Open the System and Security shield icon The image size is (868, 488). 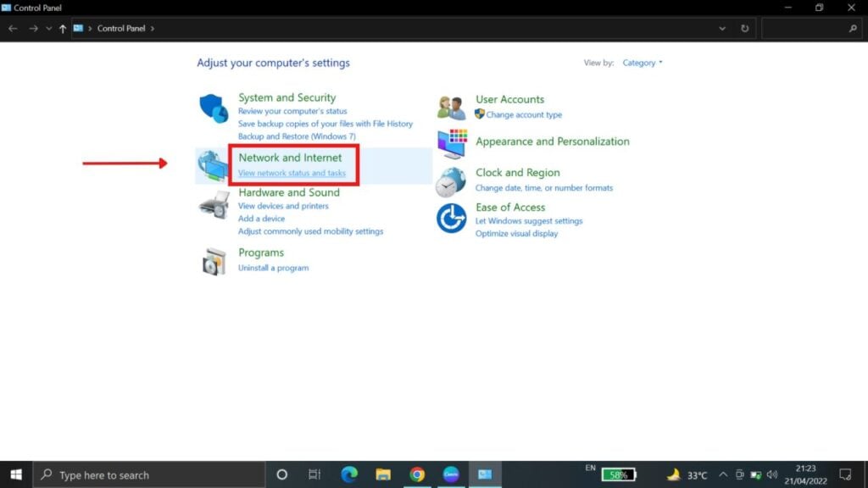[x=214, y=108]
